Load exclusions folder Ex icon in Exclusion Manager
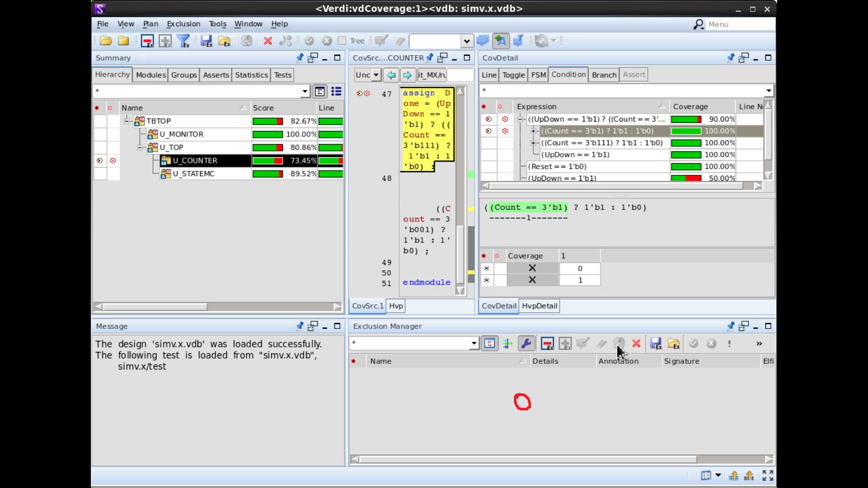Image resolution: width=868 pixels, height=488 pixels. (674, 344)
